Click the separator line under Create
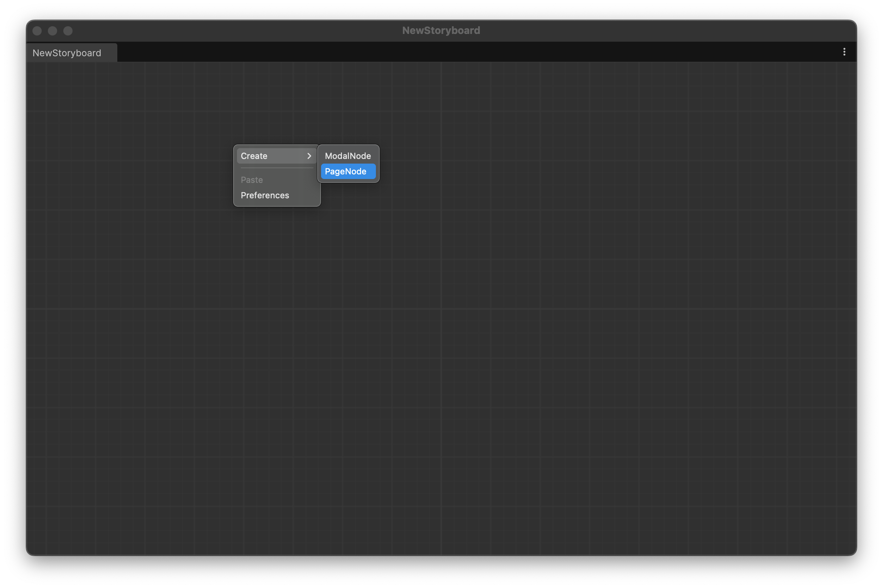The height and width of the screenshot is (588, 883). pos(277,168)
